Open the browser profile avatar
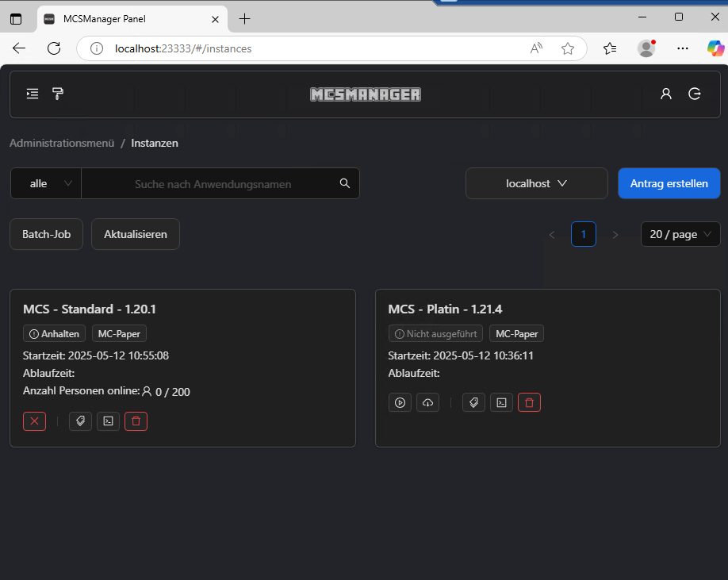 click(646, 48)
